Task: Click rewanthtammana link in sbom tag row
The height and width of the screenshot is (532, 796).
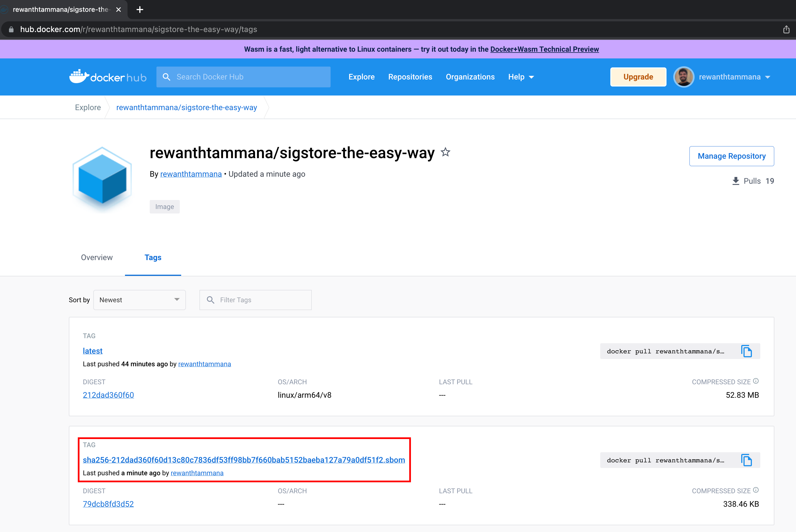Action: click(x=197, y=473)
